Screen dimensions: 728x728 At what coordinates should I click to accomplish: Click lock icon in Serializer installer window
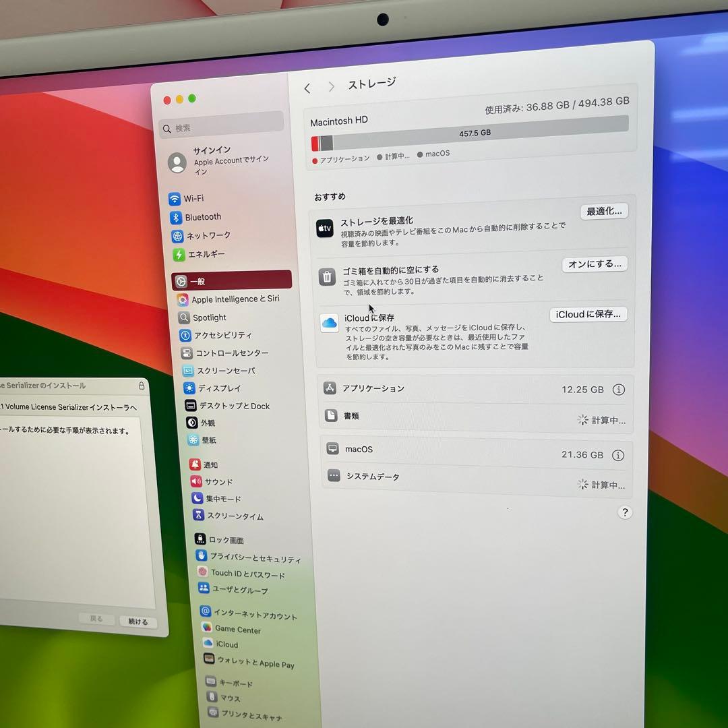(x=142, y=386)
